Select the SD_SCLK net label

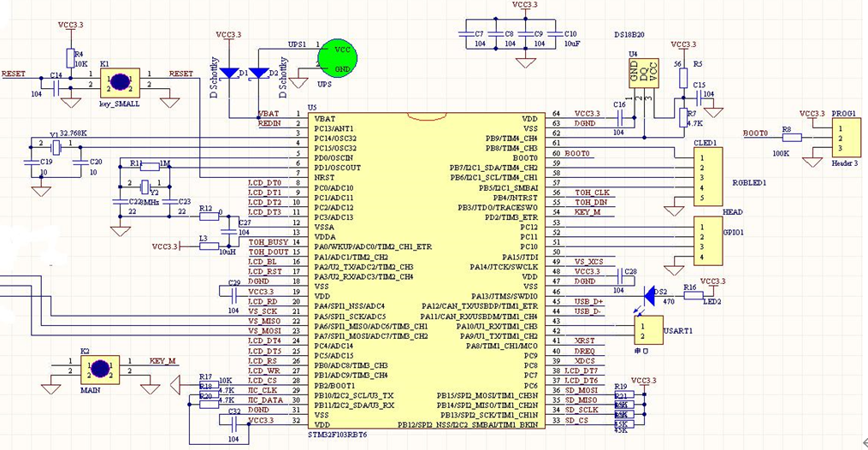pyautogui.click(x=582, y=410)
